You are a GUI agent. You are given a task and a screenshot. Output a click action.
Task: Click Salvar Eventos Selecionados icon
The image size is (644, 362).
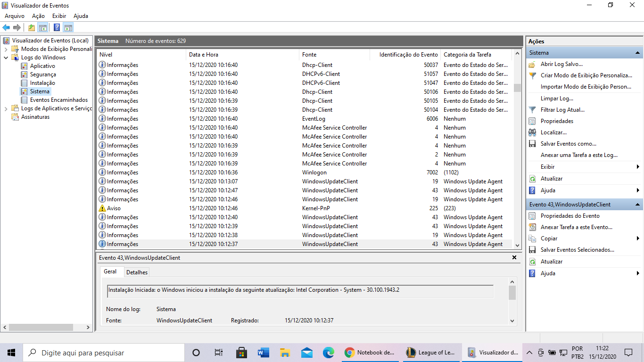(x=532, y=250)
